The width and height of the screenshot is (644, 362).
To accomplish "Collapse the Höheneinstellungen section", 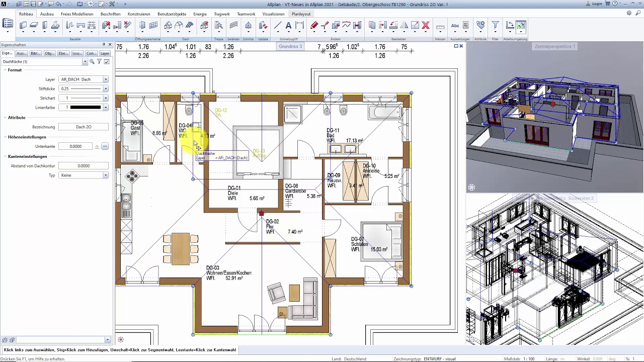I will coord(5,137).
